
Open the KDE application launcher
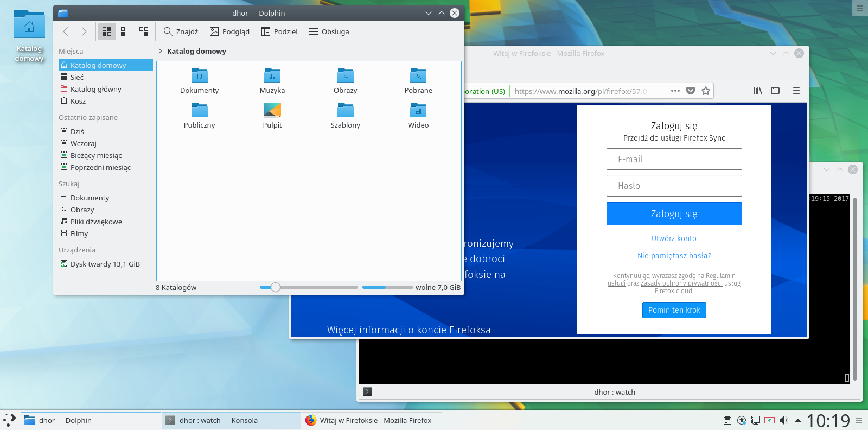click(x=10, y=420)
